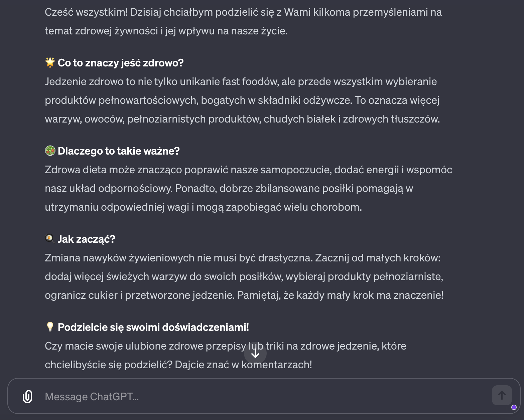Click heading 'Podzielcie się swoimi doświadczeniami!'

[153, 327]
